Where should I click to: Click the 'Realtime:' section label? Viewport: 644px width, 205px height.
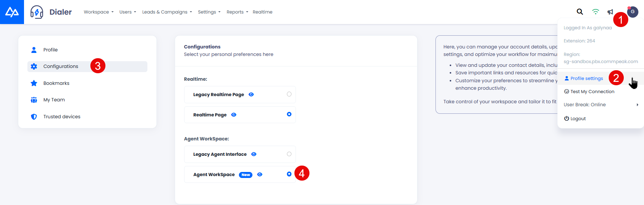(x=195, y=79)
